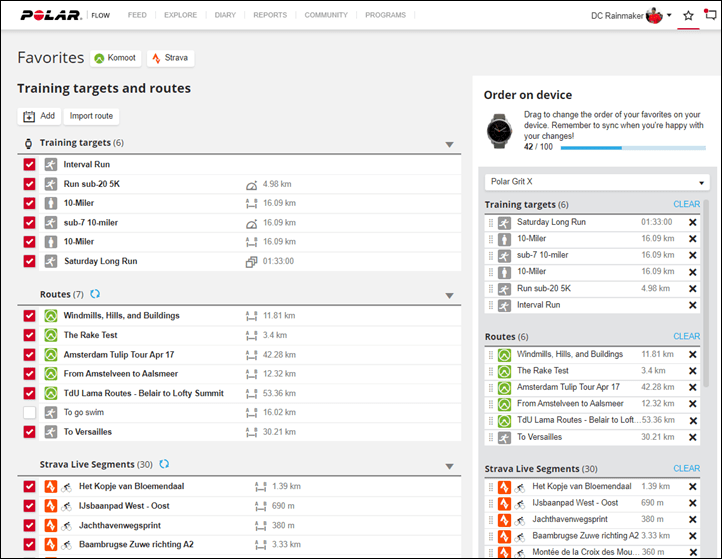Uncheck Baambrugse Zuwe richting A2 checkbox
The image size is (722, 559).
(29, 545)
